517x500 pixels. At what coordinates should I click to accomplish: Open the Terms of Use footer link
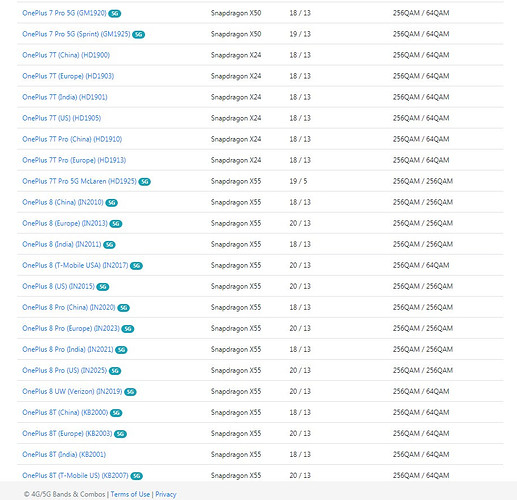click(x=130, y=494)
